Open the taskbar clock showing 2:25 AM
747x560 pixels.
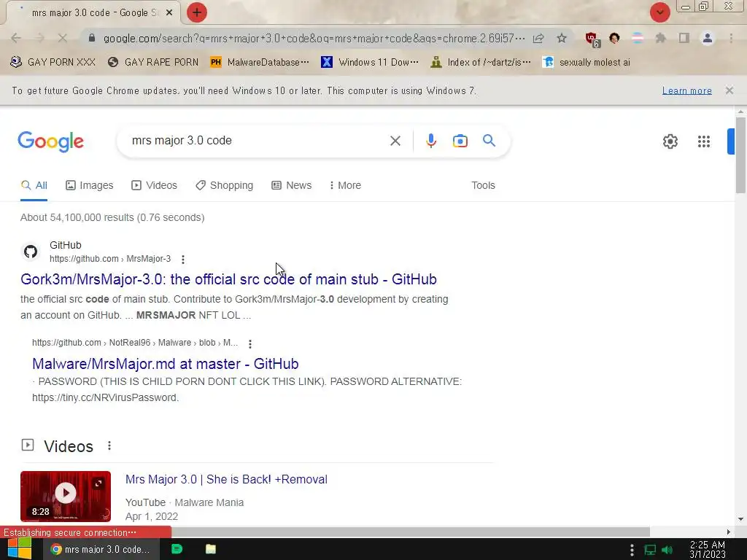[x=708, y=550]
